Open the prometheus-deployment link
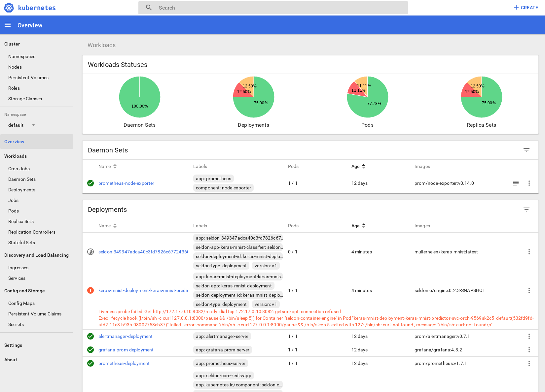The width and height of the screenshot is (545, 392). click(x=124, y=363)
